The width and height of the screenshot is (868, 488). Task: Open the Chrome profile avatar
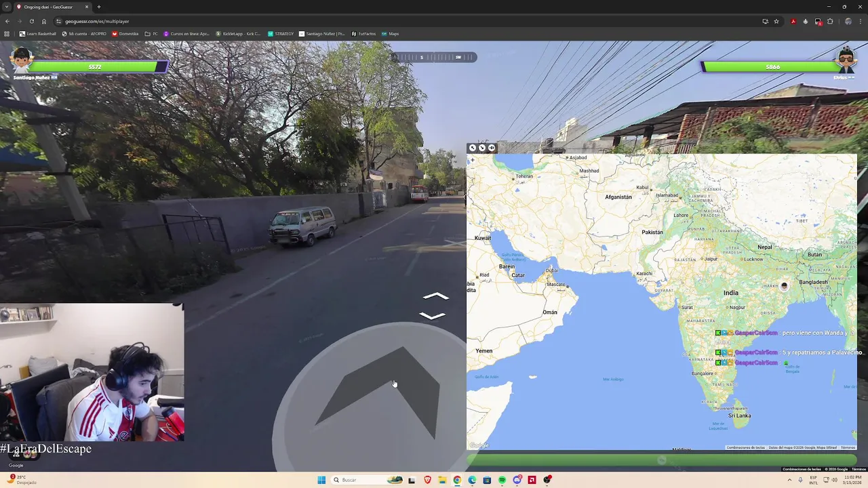(x=848, y=21)
